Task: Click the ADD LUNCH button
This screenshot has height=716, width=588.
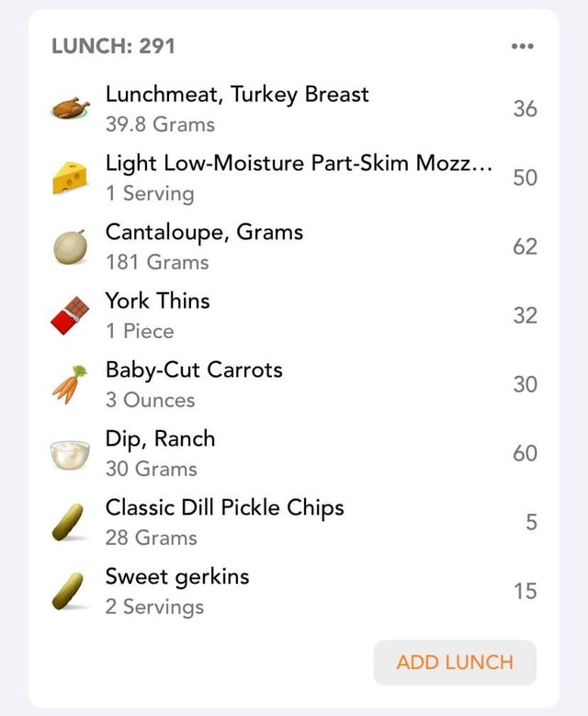Action: click(455, 662)
